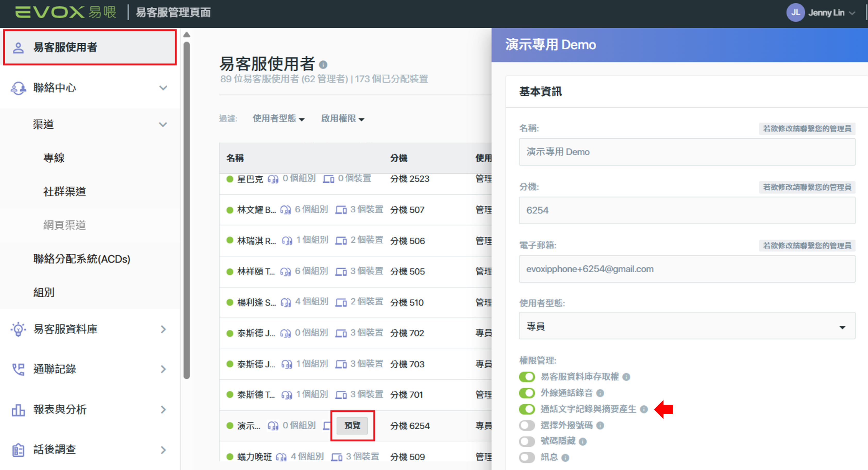The height and width of the screenshot is (470, 868).
Task: Expand 報表與分析 chevron
Action: coord(163,410)
